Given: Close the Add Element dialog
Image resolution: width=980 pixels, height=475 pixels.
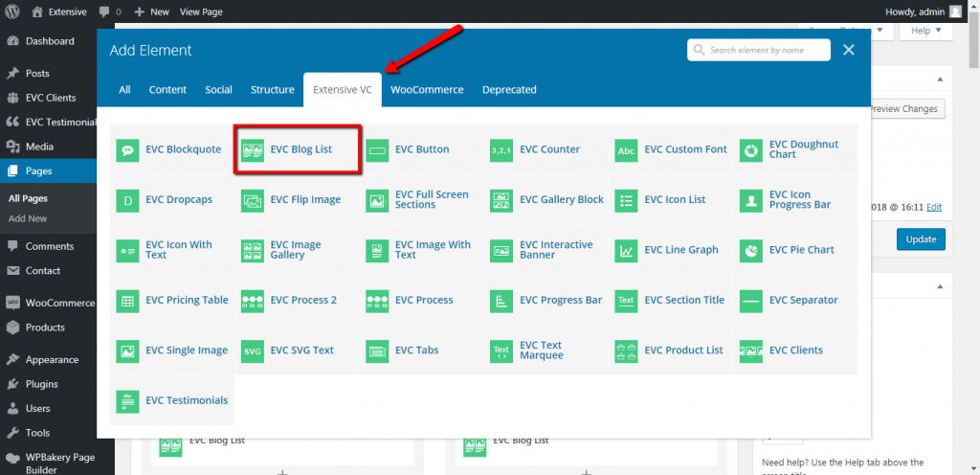Looking at the screenshot, I should point(848,50).
